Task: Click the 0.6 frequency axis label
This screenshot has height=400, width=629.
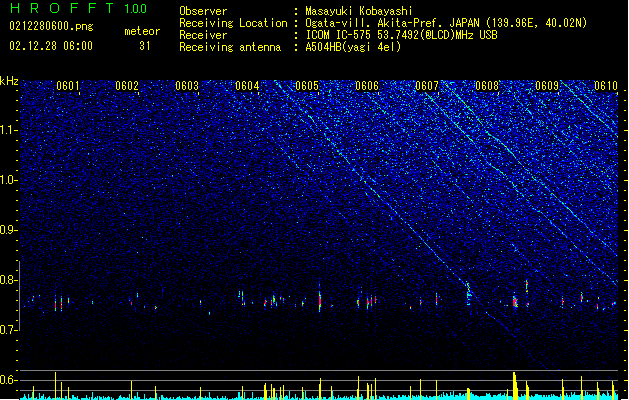Action: (x=9, y=380)
